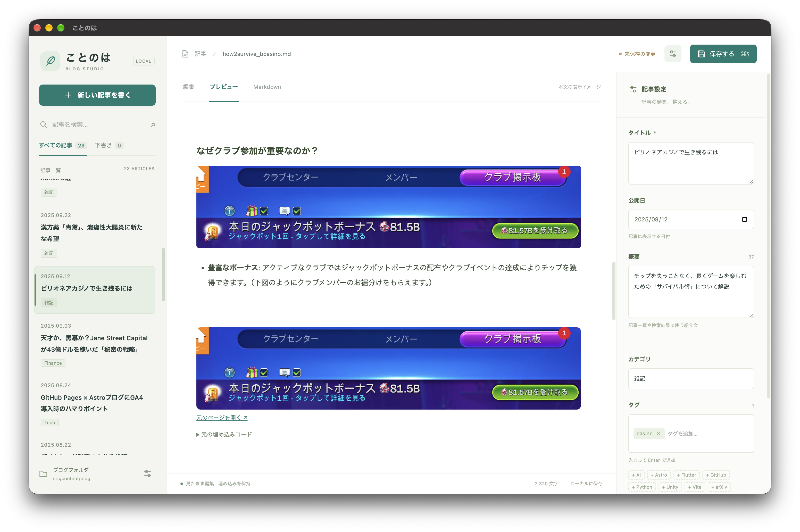Image resolution: width=800 pixels, height=532 pixels.
Task: Click the article list scrollbar
Action: [163, 275]
